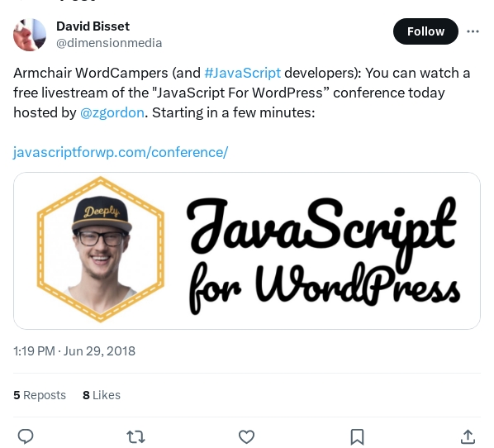Open the 1:19 PM Jun 29, 2018 timestamp
Screen dimensions: 494x448
point(74,351)
